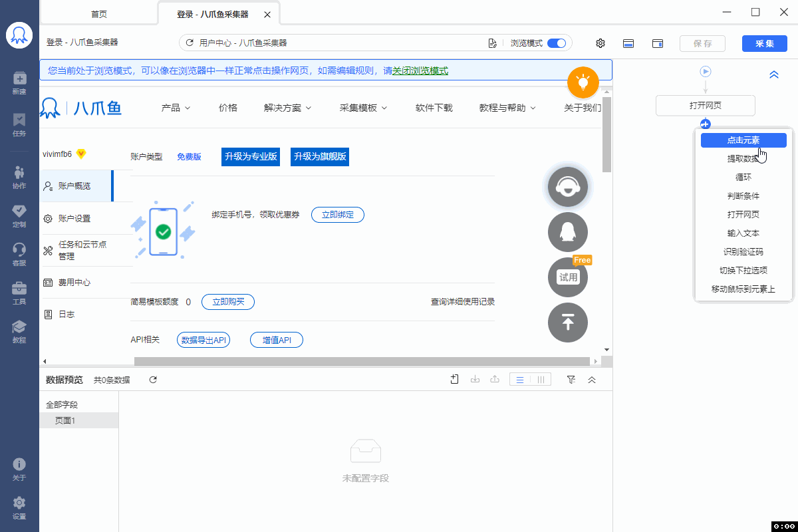Image resolution: width=798 pixels, height=532 pixels.
Task: Click the QQ penguin floating button
Action: 568,232
